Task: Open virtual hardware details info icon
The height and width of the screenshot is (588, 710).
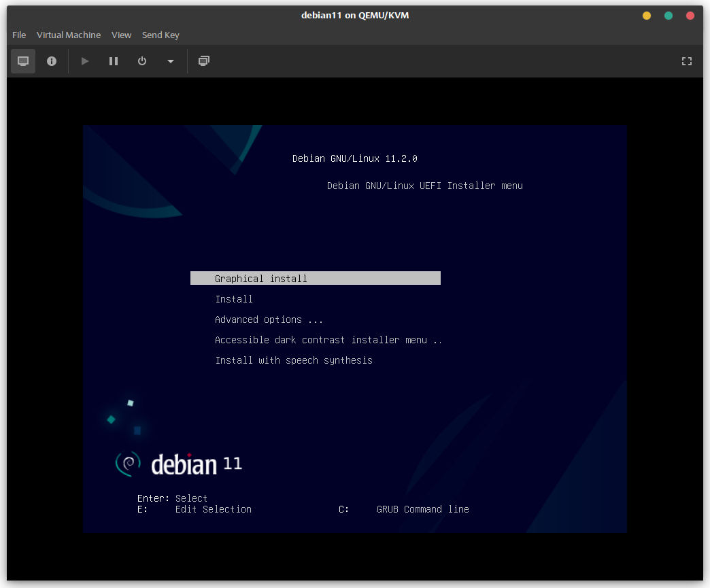Action: (52, 61)
